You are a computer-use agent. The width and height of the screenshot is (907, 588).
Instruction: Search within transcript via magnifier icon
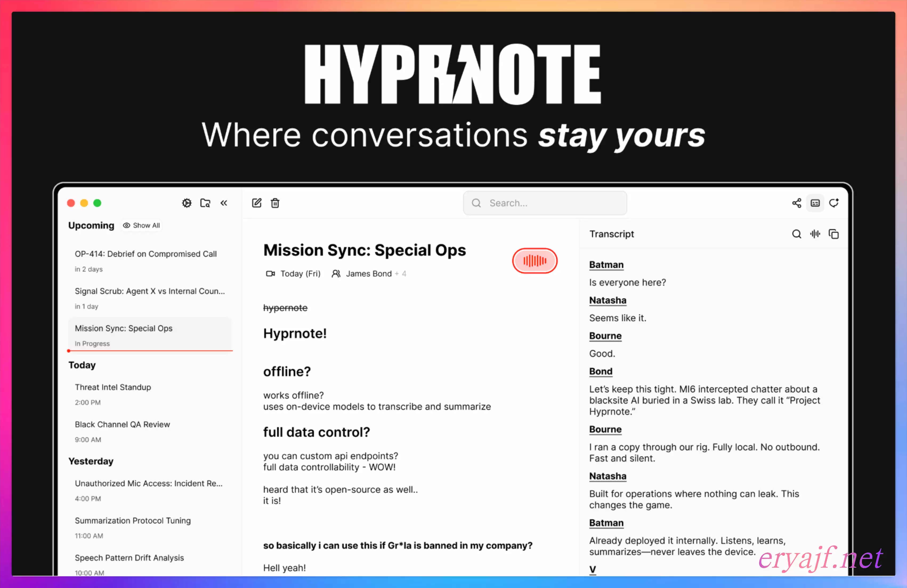coord(796,234)
